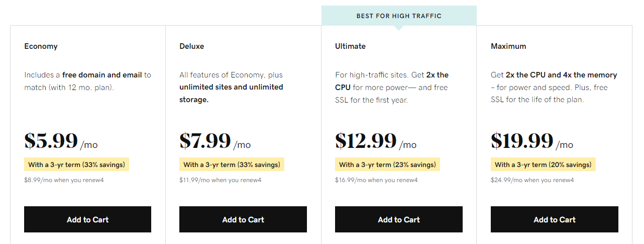Click Deluxe's 3-yr term savings badge
Image resolution: width=644 pixels, height=244 pixels.
tap(232, 165)
